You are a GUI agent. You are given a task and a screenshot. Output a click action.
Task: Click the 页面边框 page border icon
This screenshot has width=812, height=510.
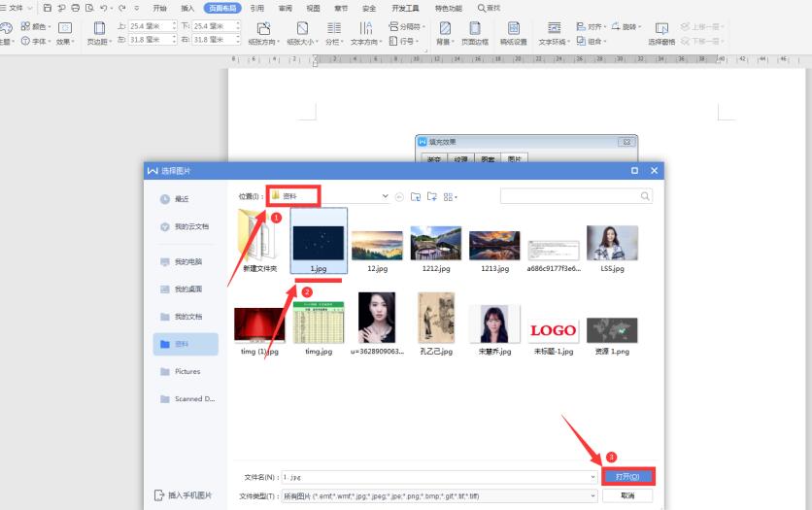[x=475, y=33]
